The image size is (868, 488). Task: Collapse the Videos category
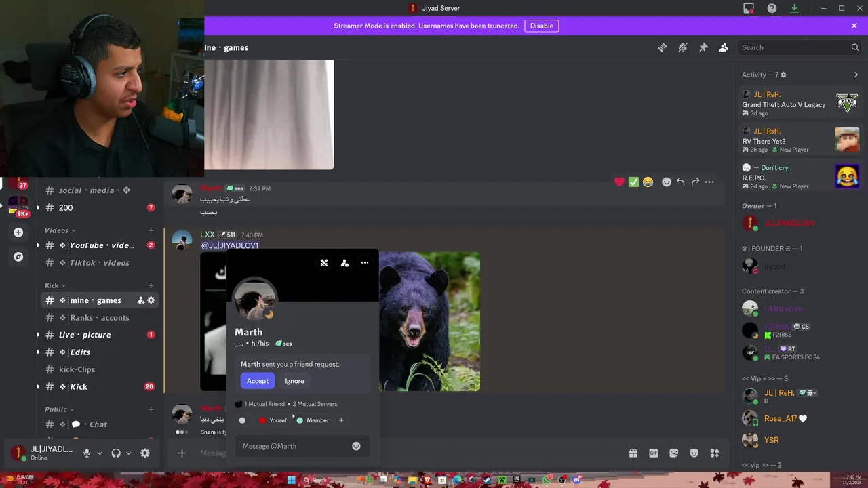pos(60,230)
